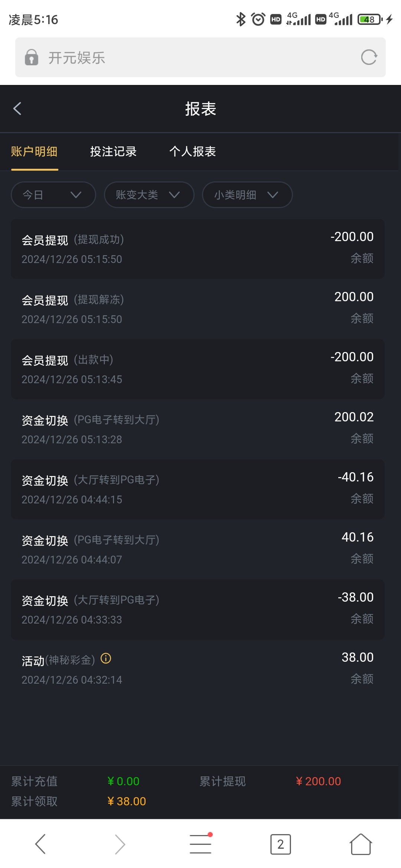Go to browser home page

pyautogui.click(x=361, y=844)
